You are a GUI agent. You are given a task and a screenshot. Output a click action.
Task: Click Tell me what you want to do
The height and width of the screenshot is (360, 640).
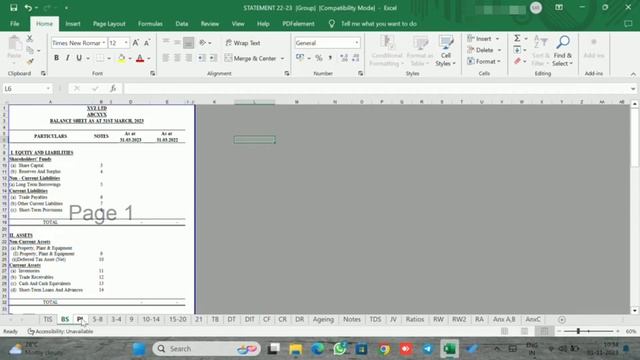tap(378, 24)
